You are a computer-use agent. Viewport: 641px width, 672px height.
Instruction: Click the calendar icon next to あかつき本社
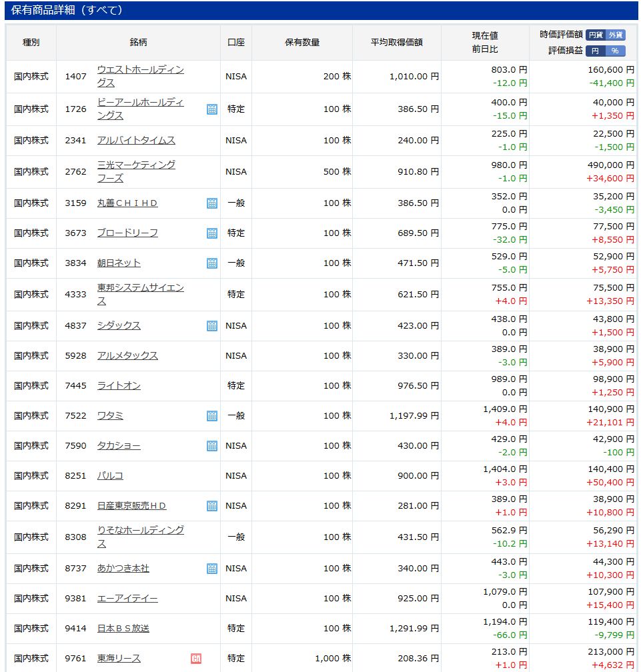click(x=212, y=568)
